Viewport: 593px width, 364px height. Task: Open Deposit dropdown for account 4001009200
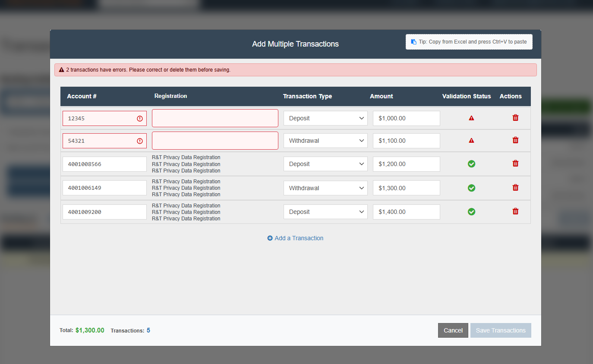(x=325, y=212)
